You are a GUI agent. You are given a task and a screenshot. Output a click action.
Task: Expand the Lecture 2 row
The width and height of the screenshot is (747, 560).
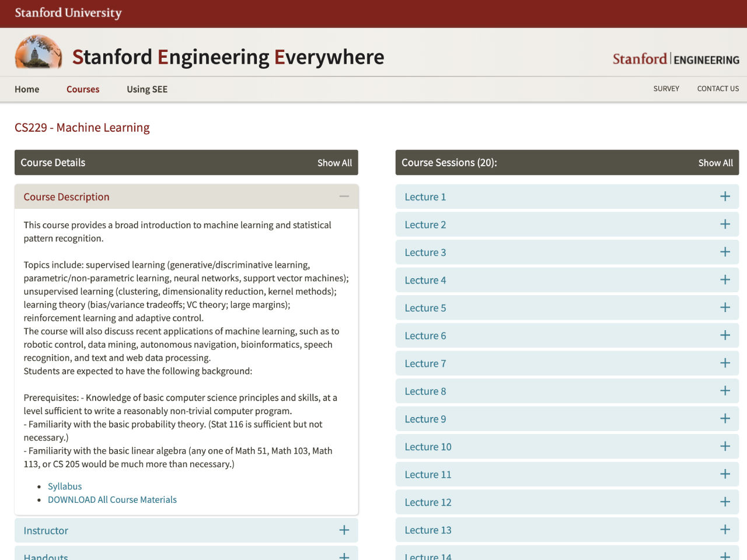pos(567,225)
